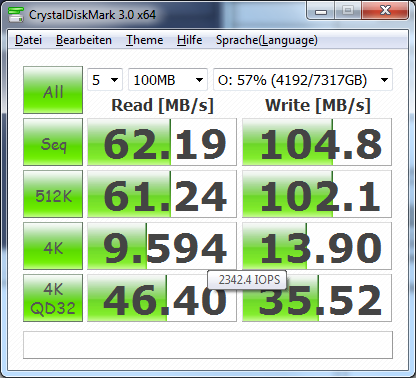
Task: Click the 512K read value 61.24
Action: click(162, 194)
